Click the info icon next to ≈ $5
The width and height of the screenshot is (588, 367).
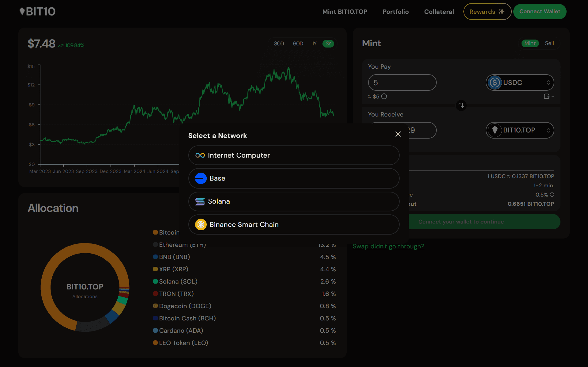(x=384, y=96)
